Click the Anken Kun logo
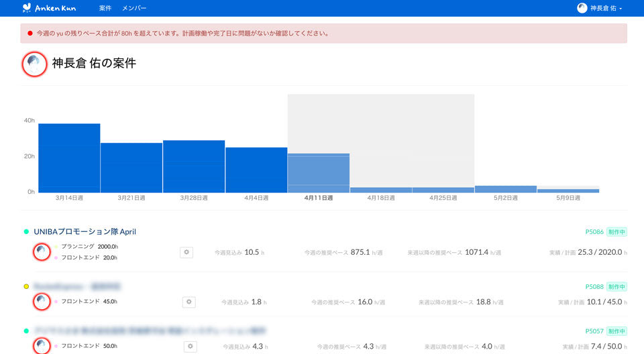The height and width of the screenshot is (354, 644). tap(48, 8)
